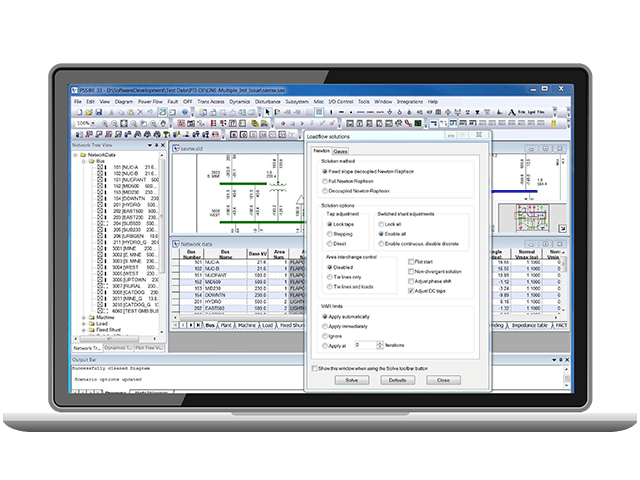Image resolution: width=640 pixels, height=480 pixels.
Task: Click the PSS/E application icon in title bar
Action: [x=77, y=91]
